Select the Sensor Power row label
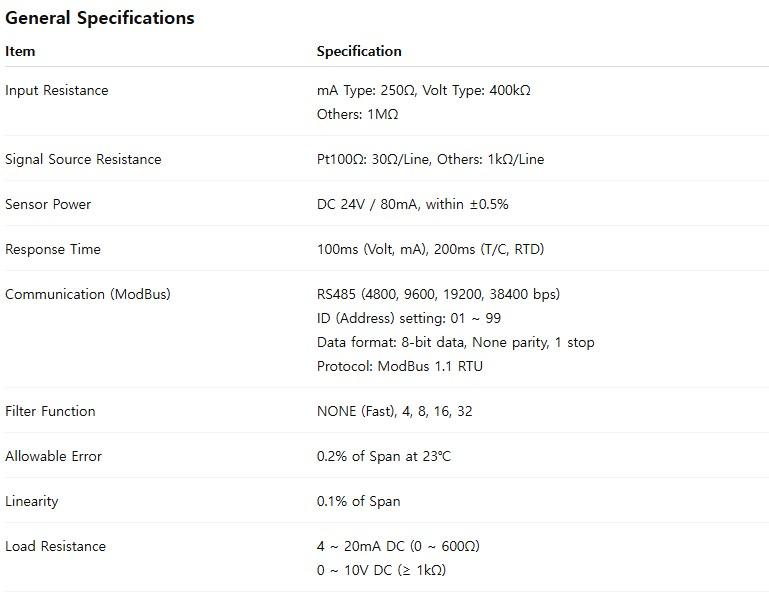 48,205
